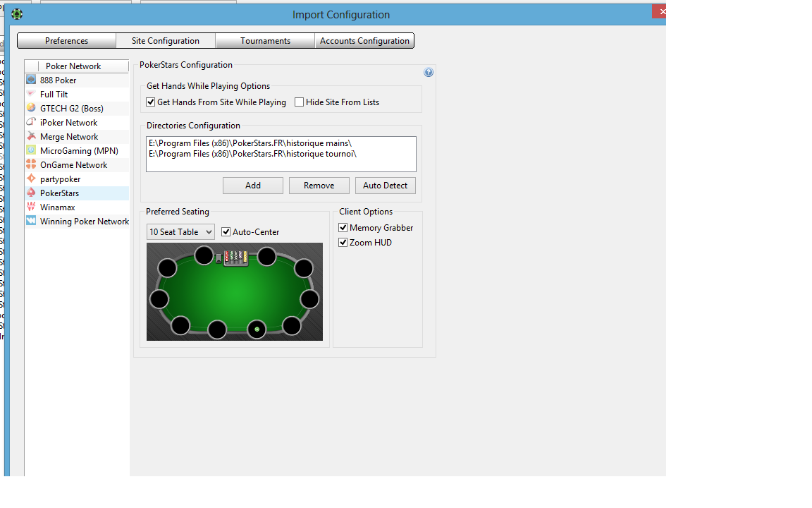Choose the seat just right of the dealer chip tray
The width and height of the screenshot is (812, 508).
tap(266, 256)
